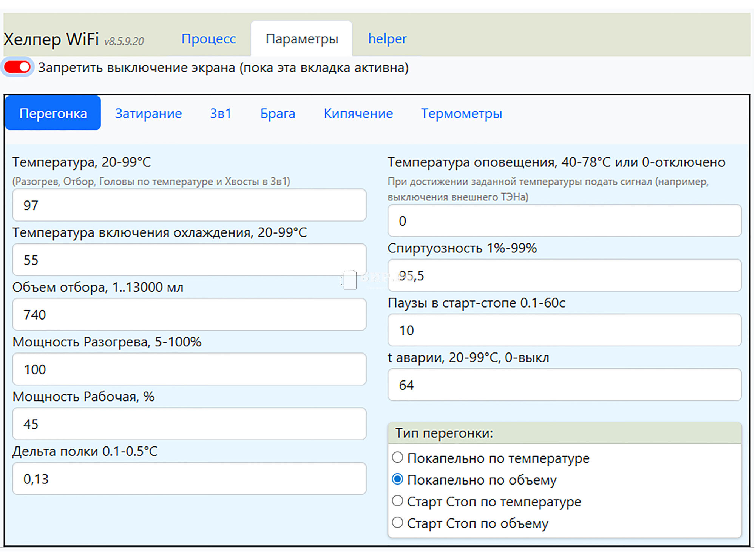Open the Термометры tab
The height and width of the screenshot is (560, 755).
tap(461, 113)
